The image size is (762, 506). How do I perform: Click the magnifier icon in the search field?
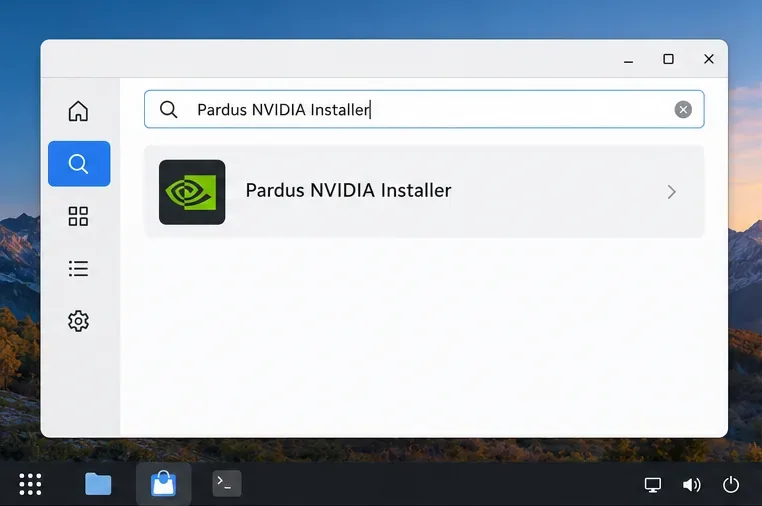[x=169, y=109]
